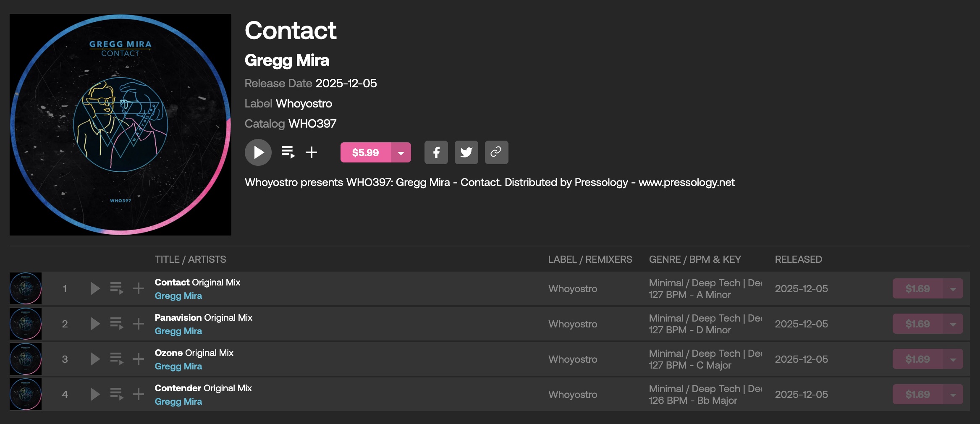Image resolution: width=980 pixels, height=424 pixels.
Task: Expand purchase options for Contender Original Mix
Action: [x=953, y=395]
